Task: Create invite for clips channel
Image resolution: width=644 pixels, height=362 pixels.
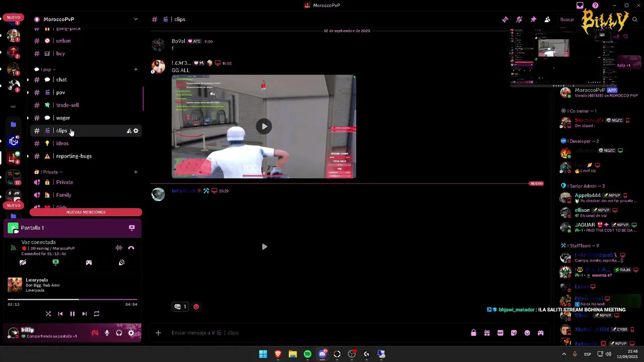Action: pyautogui.click(x=129, y=131)
